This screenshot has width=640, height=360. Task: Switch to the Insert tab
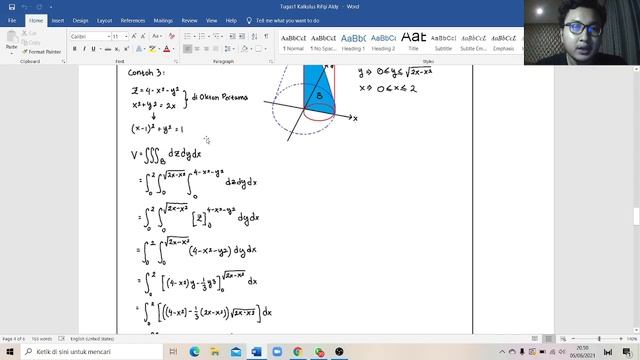pyautogui.click(x=58, y=20)
